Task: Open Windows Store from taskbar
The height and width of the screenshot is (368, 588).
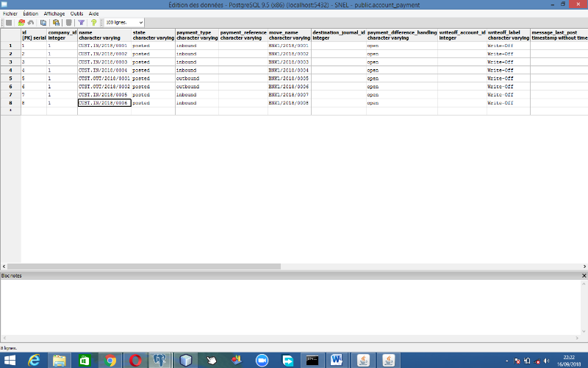Action: point(85,361)
